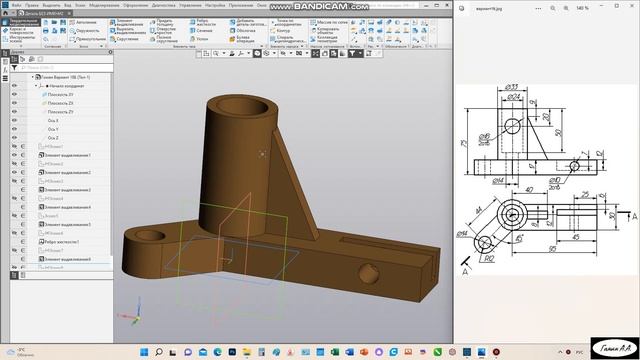
Task: Toggle visibility eye of Ось Y
Action: point(14,129)
